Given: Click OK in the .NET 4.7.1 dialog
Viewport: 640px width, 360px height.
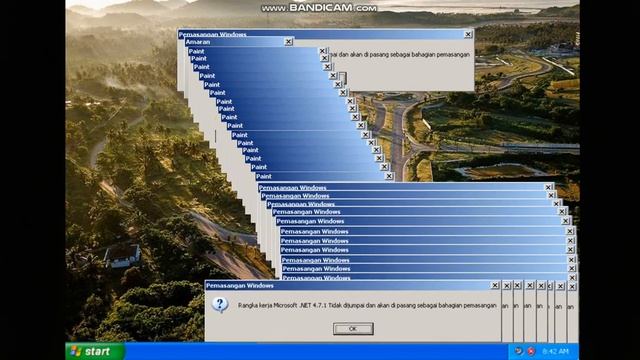Looking at the screenshot, I should [x=353, y=329].
